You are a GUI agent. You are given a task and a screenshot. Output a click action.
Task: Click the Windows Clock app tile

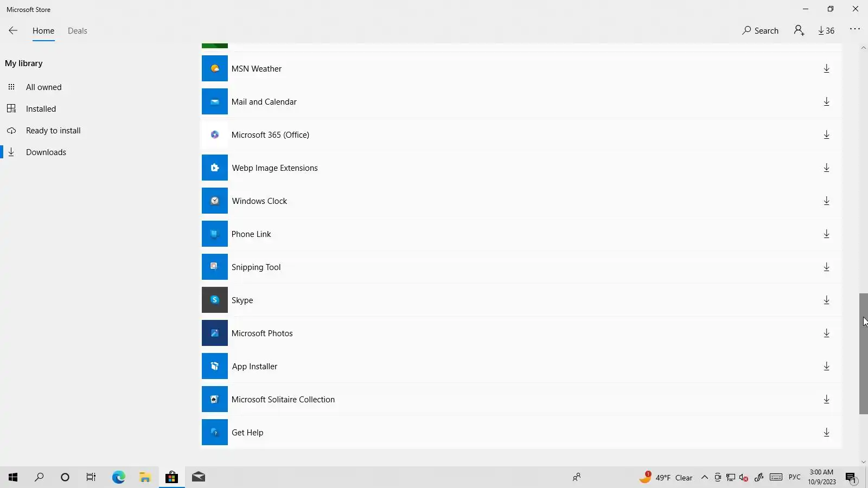click(x=215, y=201)
